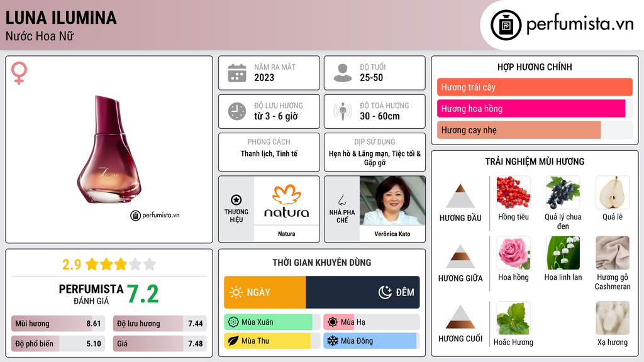Click the Hương hoa hồng accord bar
The width and height of the screenshot is (644, 362).
[535, 108]
